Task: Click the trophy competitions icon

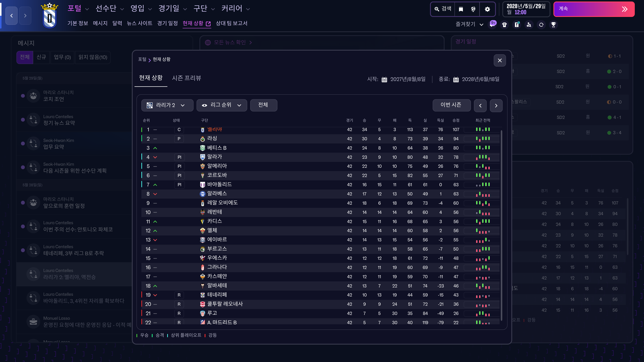Action: point(553,25)
